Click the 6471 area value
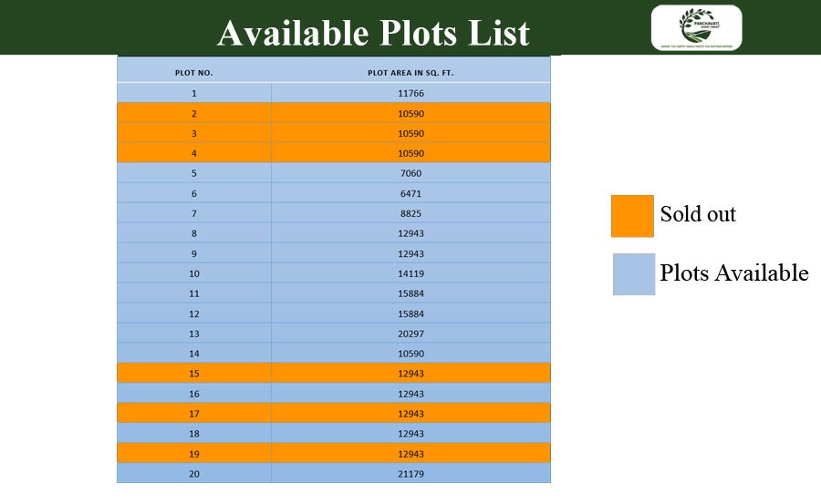Viewport: 821px width, 504px height. 410,193
